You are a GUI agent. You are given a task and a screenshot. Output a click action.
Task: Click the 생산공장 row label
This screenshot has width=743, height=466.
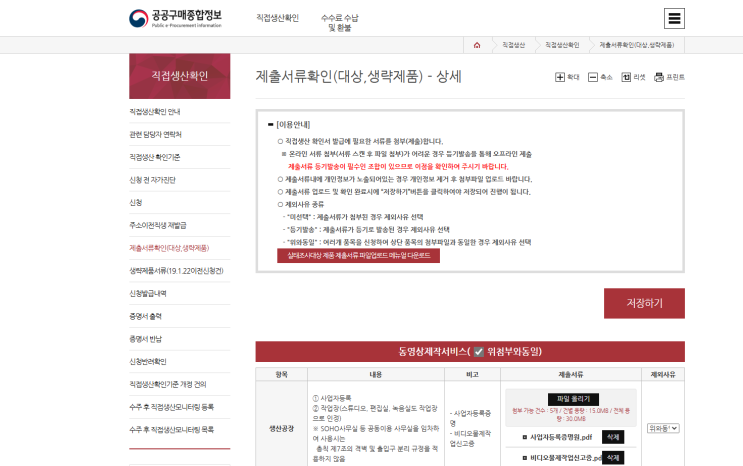[x=281, y=429]
